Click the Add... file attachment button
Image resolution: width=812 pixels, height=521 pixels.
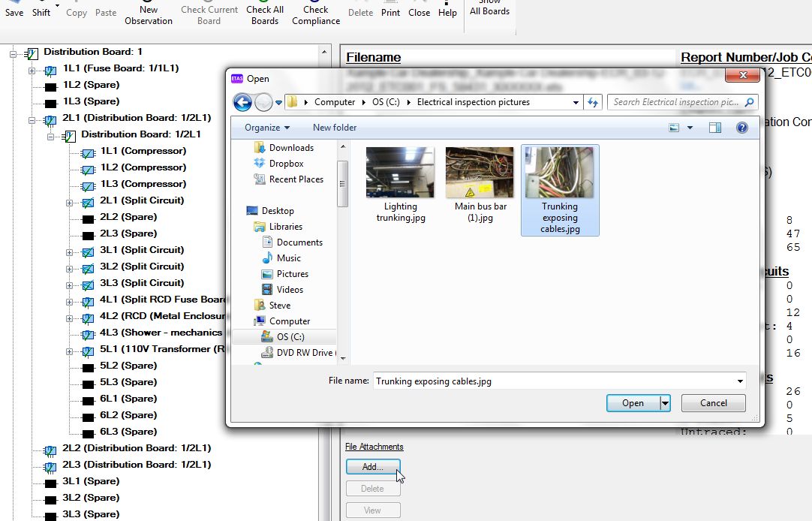373,467
